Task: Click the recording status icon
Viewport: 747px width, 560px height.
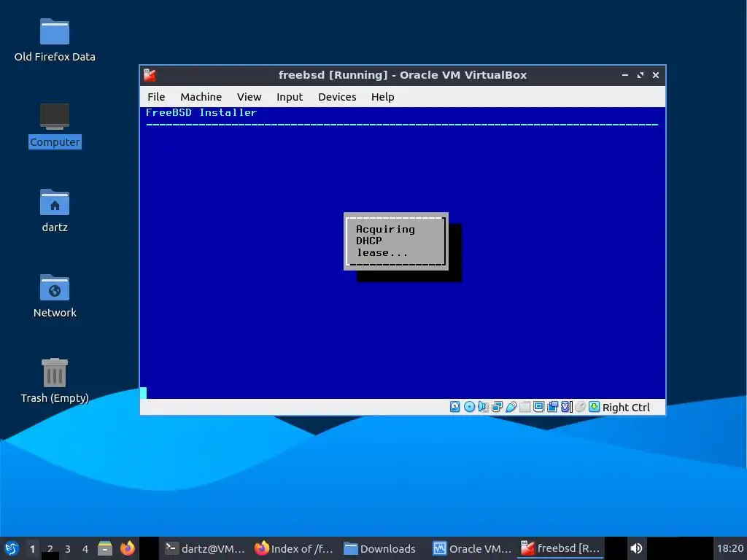Action: tap(553, 407)
